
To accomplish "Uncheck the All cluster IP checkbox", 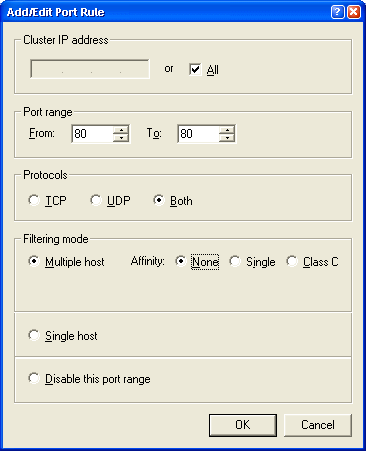I will coord(195,69).
